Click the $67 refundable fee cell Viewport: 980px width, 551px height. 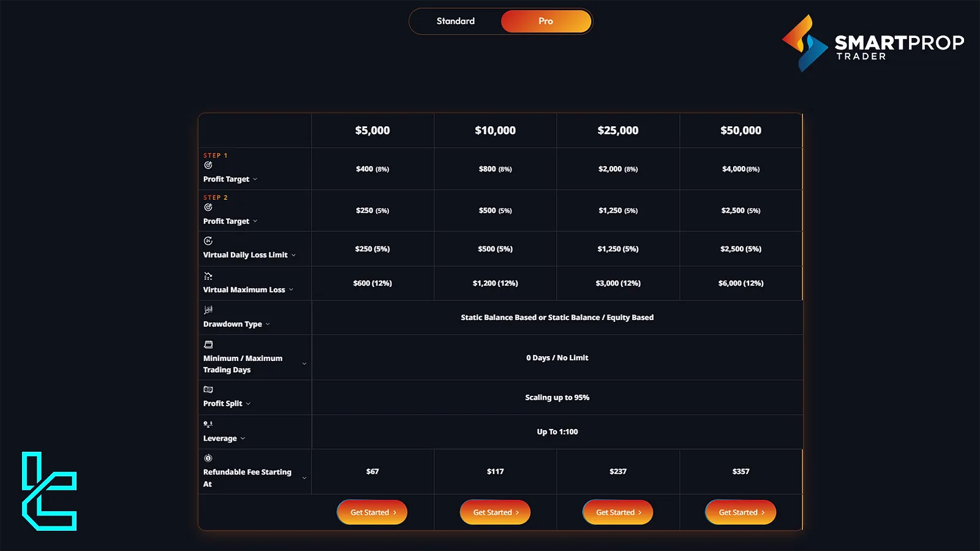point(372,471)
